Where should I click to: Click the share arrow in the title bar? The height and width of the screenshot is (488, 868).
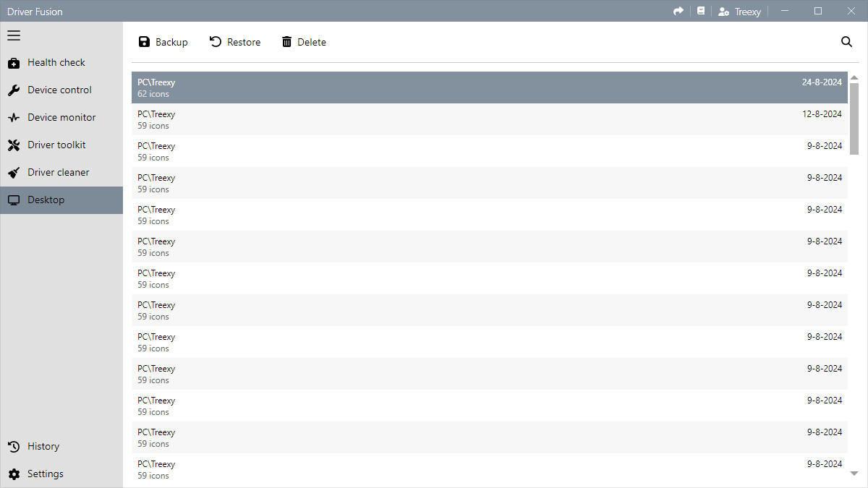(x=678, y=11)
